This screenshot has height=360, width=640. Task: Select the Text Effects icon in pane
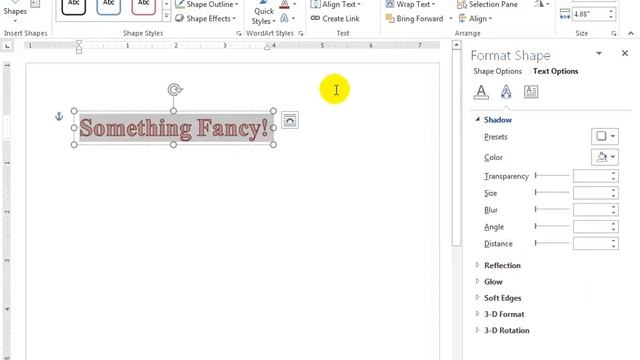[x=506, y=92]
